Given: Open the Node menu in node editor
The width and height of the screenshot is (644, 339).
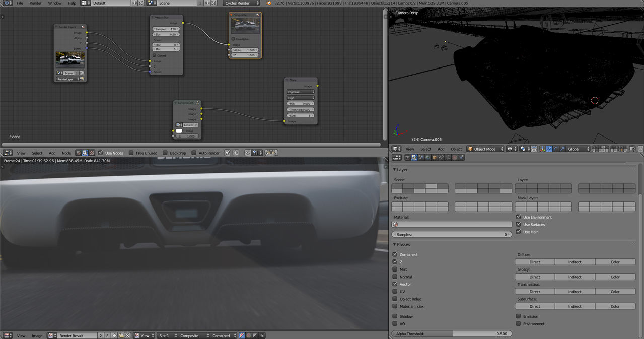Looking at the screenshot, I should [66, 153].
